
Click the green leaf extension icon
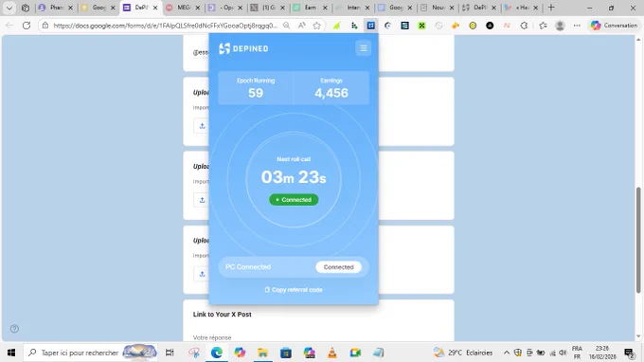point(337,26)
